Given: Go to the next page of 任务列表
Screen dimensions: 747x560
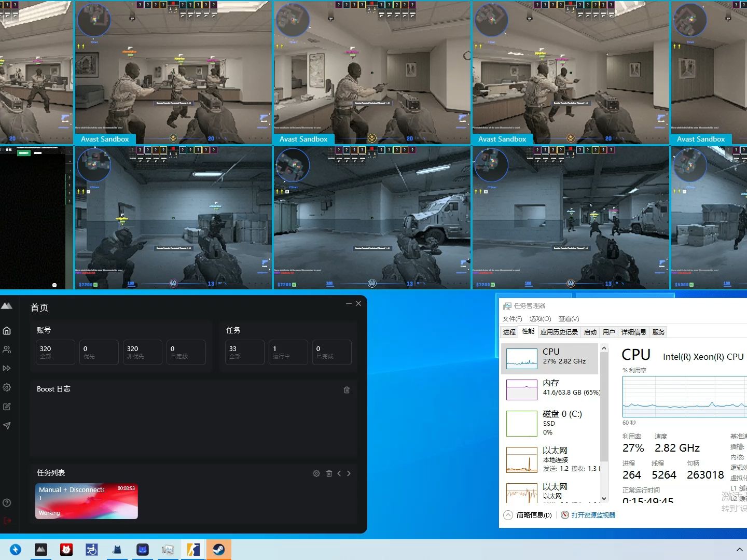Looking at the screenshot, I should (349, 473).
